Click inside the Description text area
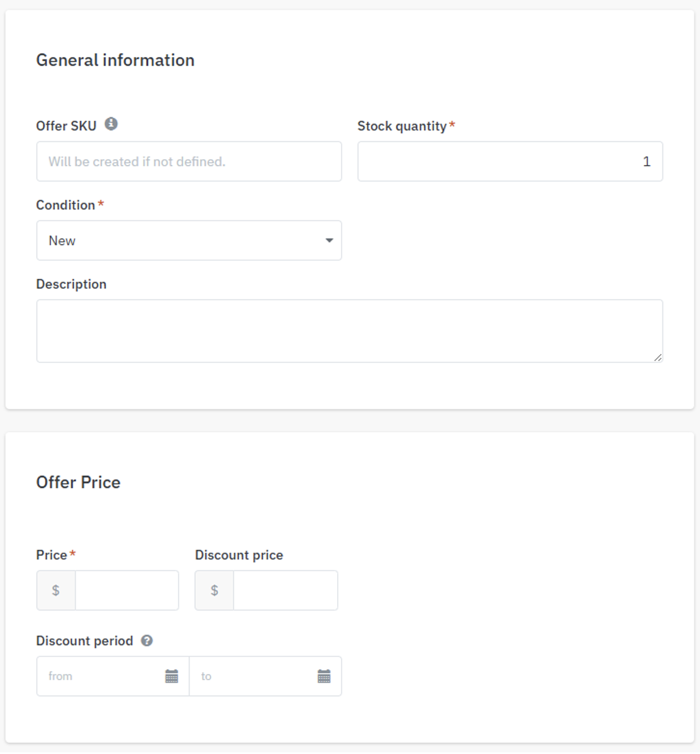 click(349, 331)
